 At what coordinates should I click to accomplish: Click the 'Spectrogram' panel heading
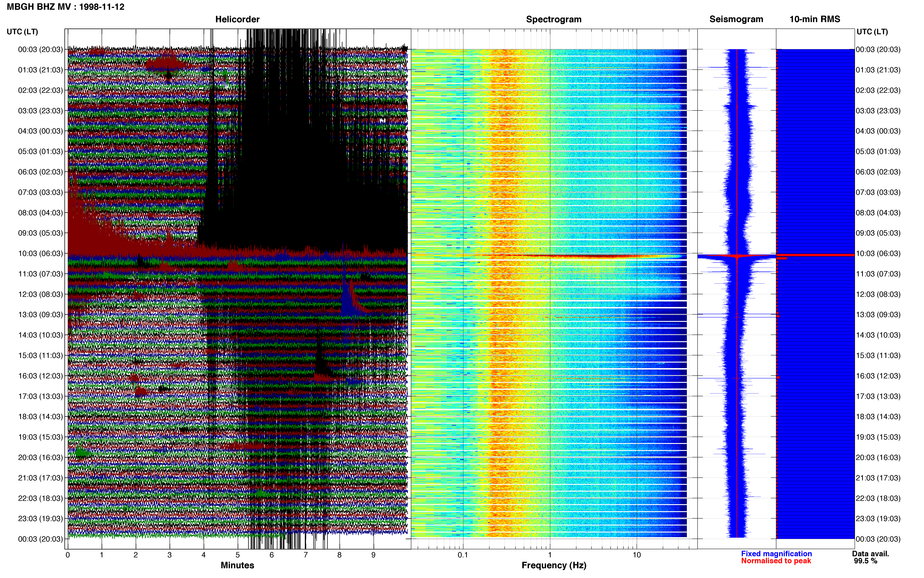pyautogui.click(x=554, y=19)
